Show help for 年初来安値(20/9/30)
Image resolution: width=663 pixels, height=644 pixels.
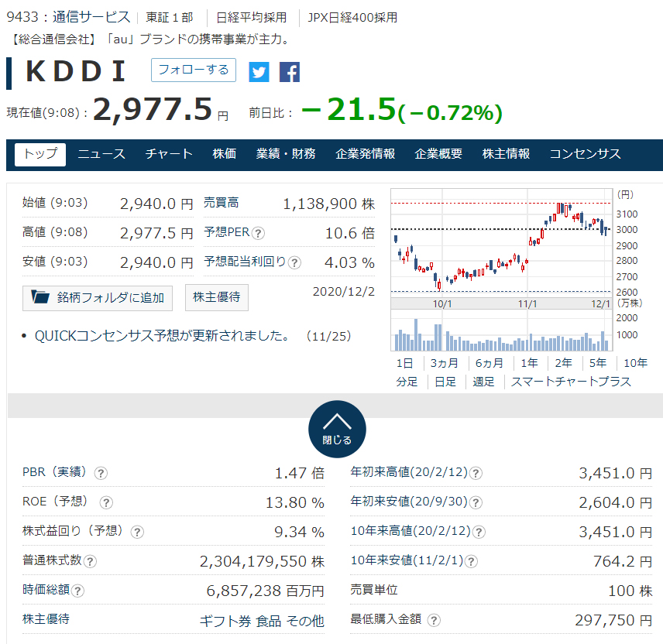point(476,502)
